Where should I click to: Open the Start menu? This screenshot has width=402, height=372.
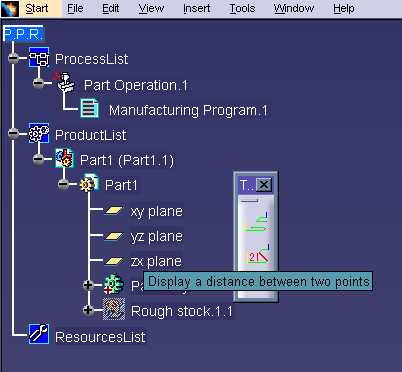click(37, 8)
